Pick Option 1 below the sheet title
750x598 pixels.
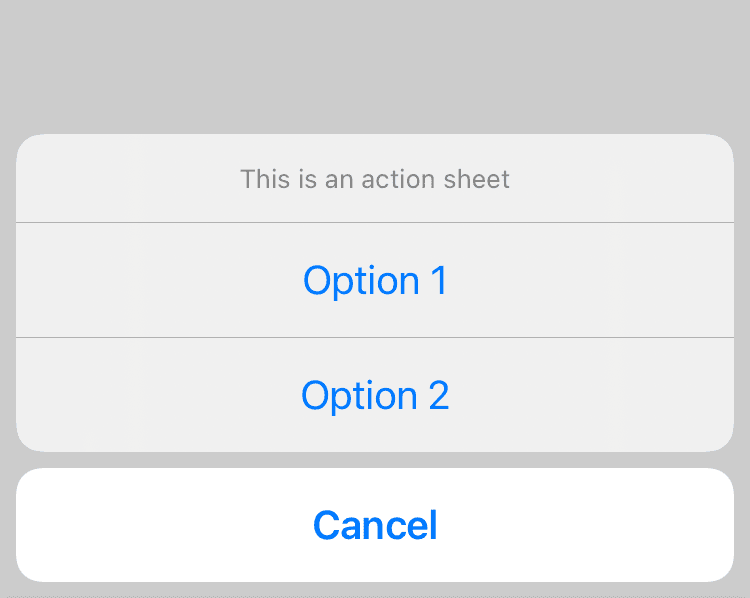[x=375, y=280]
